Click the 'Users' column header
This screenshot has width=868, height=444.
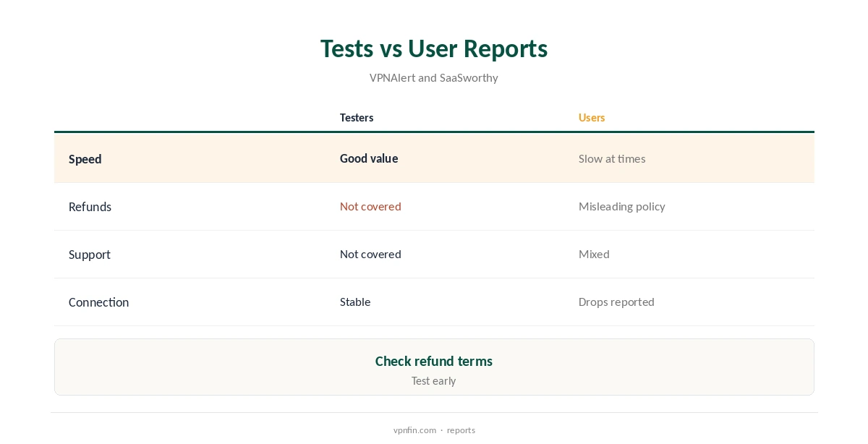(x=592, y=117)
